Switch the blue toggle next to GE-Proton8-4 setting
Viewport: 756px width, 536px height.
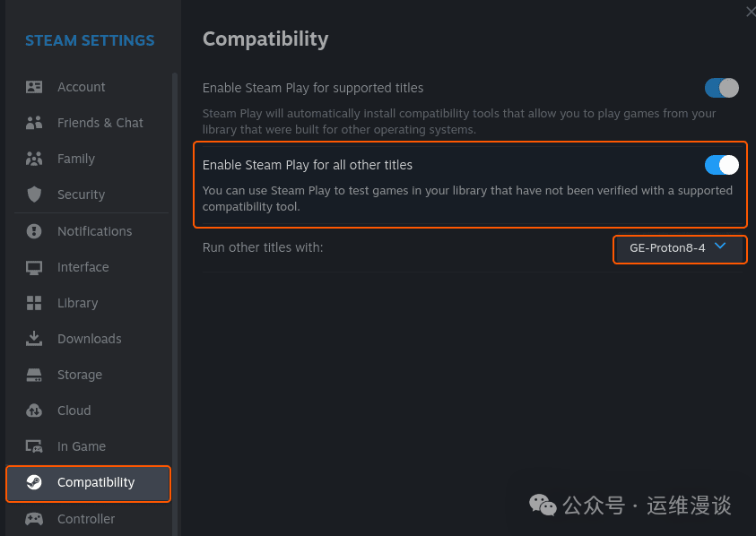(x=721, y=165)
